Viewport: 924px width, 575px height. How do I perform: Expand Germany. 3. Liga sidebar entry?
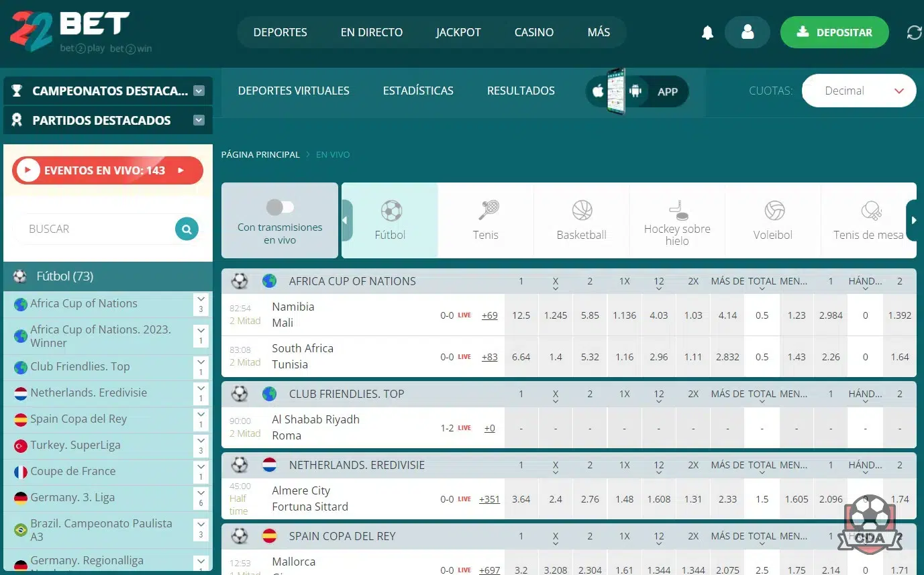coord(201,498)
